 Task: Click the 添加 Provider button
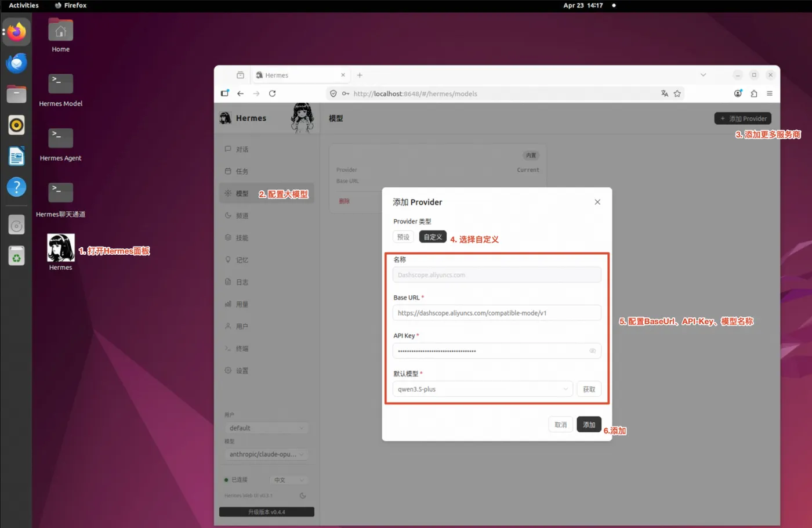pyautogui.click(x=742, y=118)
